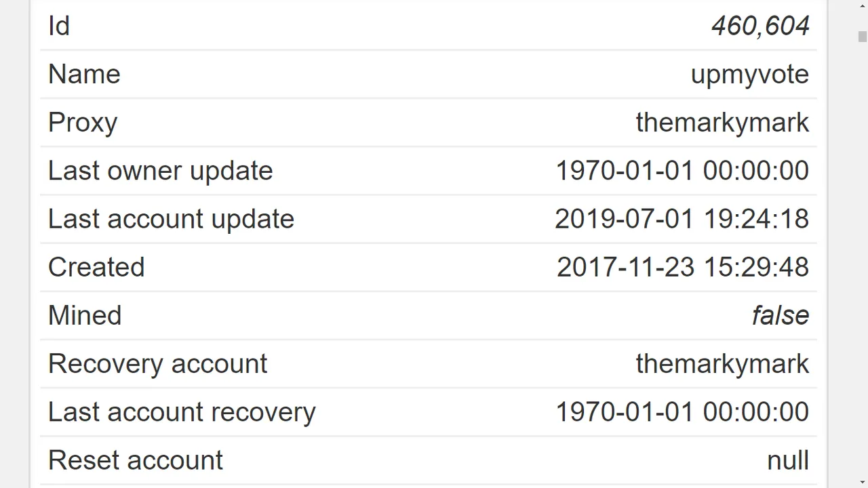
Task: Click the Name row label
Action: click(x=84, y=75)
